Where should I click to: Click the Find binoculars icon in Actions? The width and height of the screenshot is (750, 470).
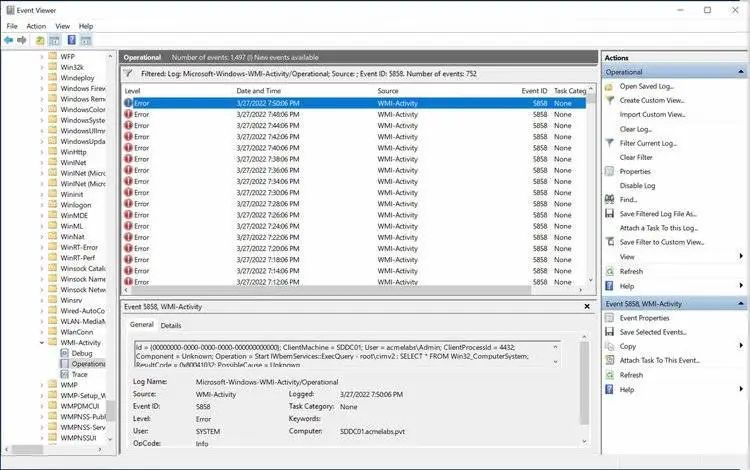click(x=610, y=200)
